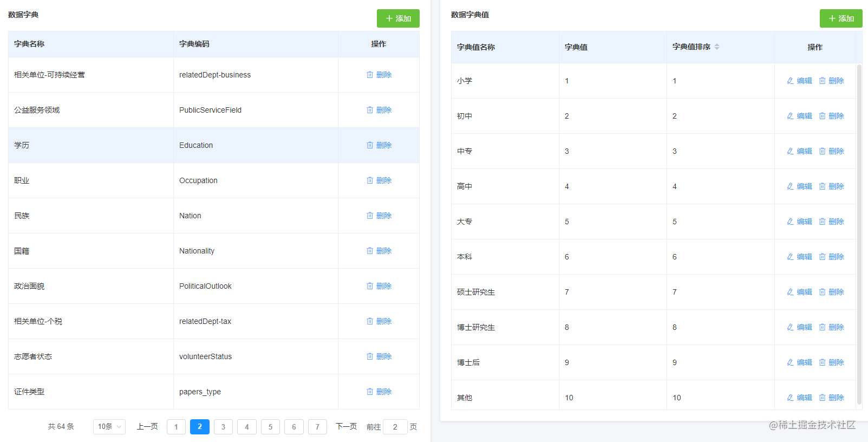Click edit pencil icon for 高中
Screen dimensions: 868x442
[x=790, y=186]
